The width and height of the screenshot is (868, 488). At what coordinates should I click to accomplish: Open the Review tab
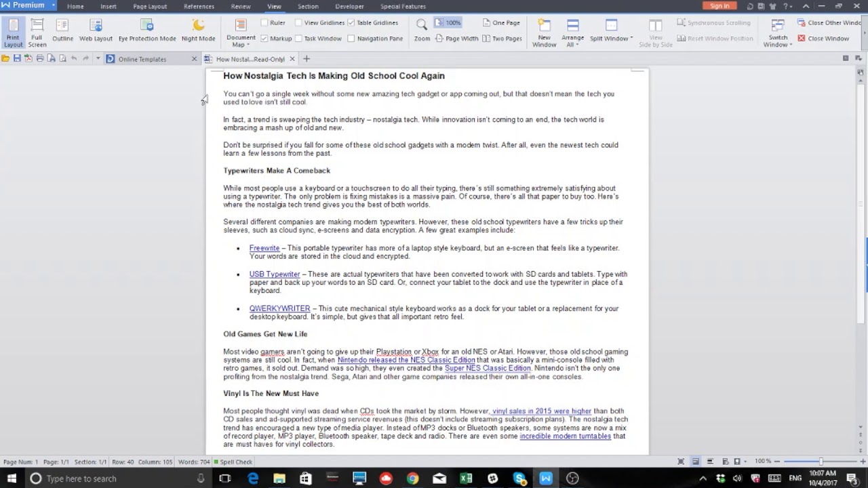[x=241, y=6]
